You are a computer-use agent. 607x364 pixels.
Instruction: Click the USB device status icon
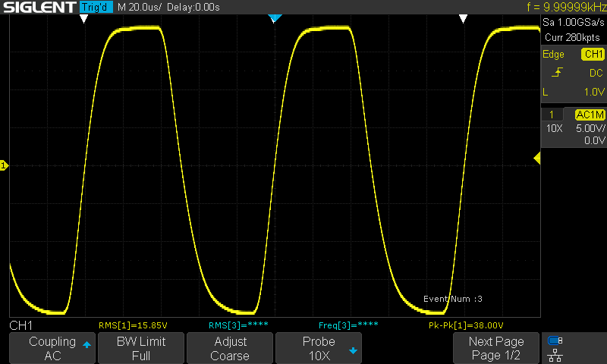(555, 340)
